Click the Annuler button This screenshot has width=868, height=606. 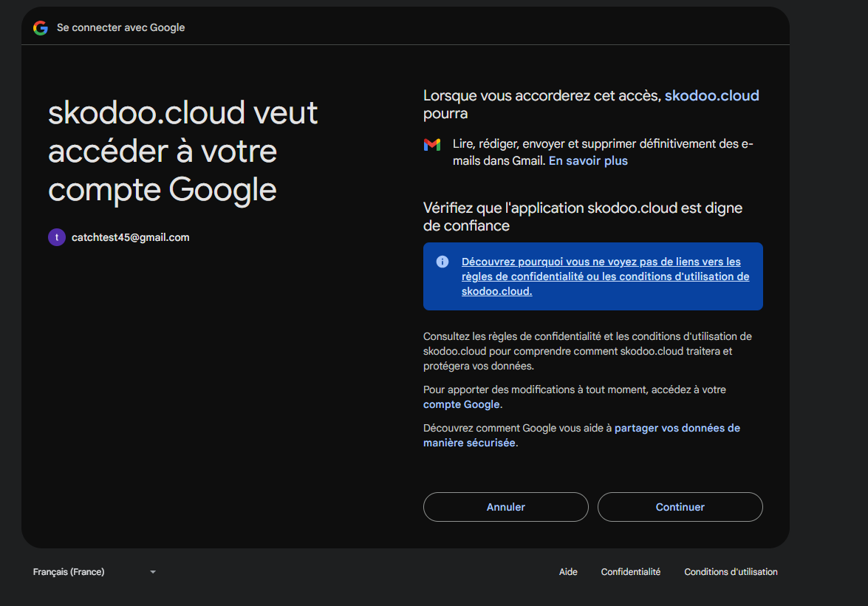coord(505,507)
